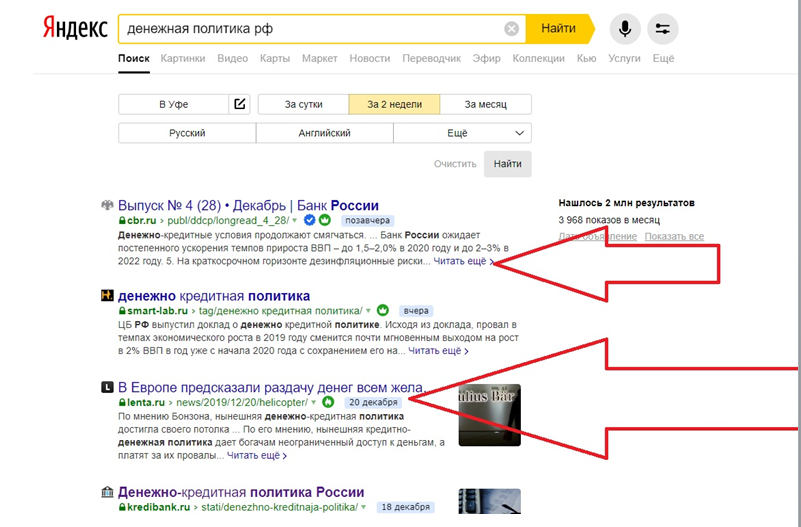This screenshot has width=801, height=527.
Task: Open the kredibank.ru result thumbnail image
Action: pyautogui.click(x=489, y=501)
